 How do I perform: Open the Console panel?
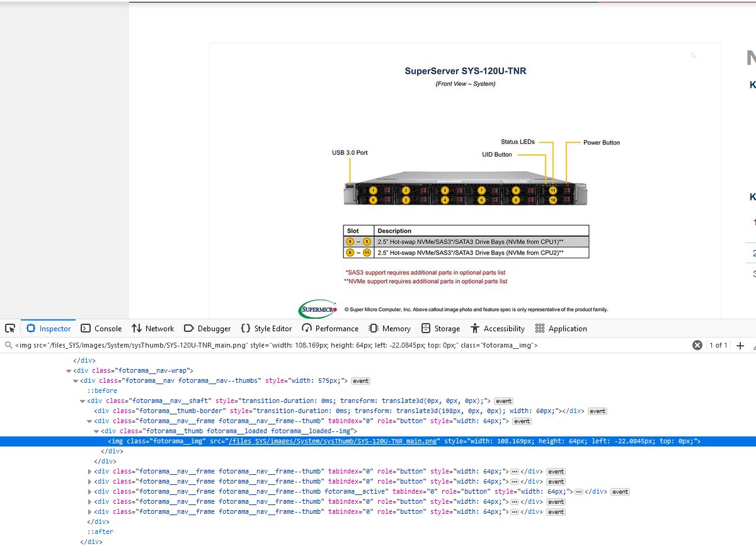click(x=101, y=328)
